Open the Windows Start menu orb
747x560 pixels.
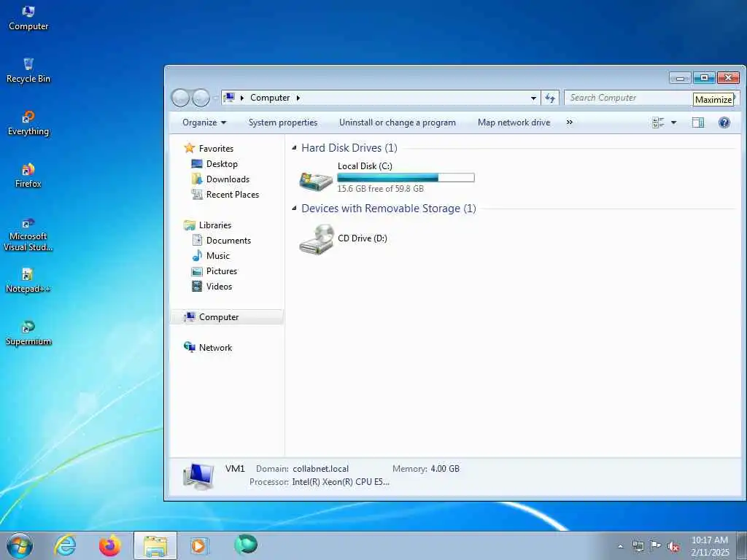(20, 545)
